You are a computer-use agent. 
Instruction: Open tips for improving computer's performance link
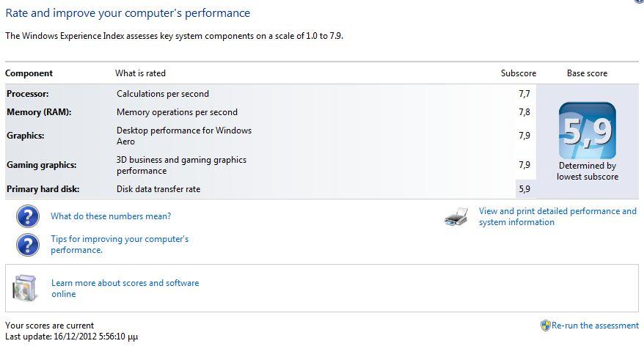point(120,244)
